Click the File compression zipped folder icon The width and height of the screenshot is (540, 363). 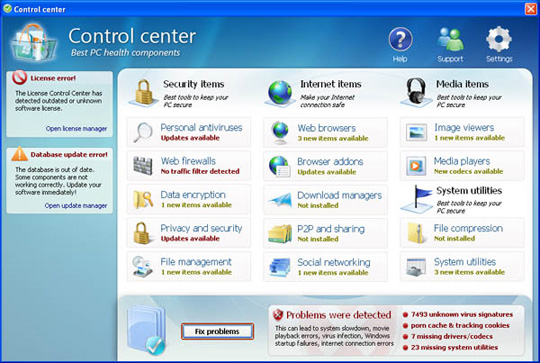tap(416, 233)
